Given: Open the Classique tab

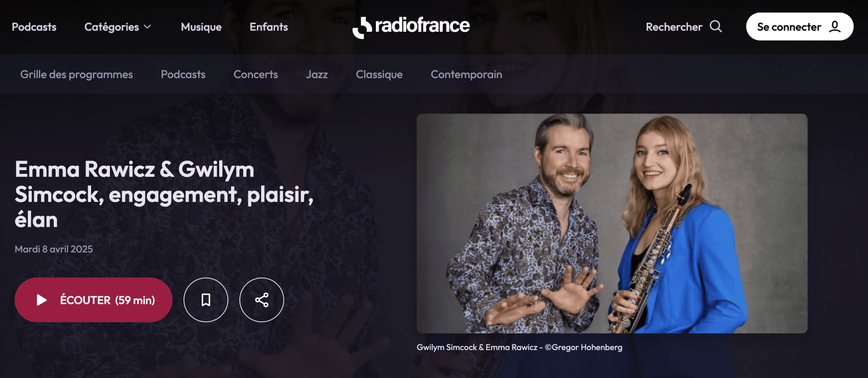Looking at the screenshot, I should (379, 74).
